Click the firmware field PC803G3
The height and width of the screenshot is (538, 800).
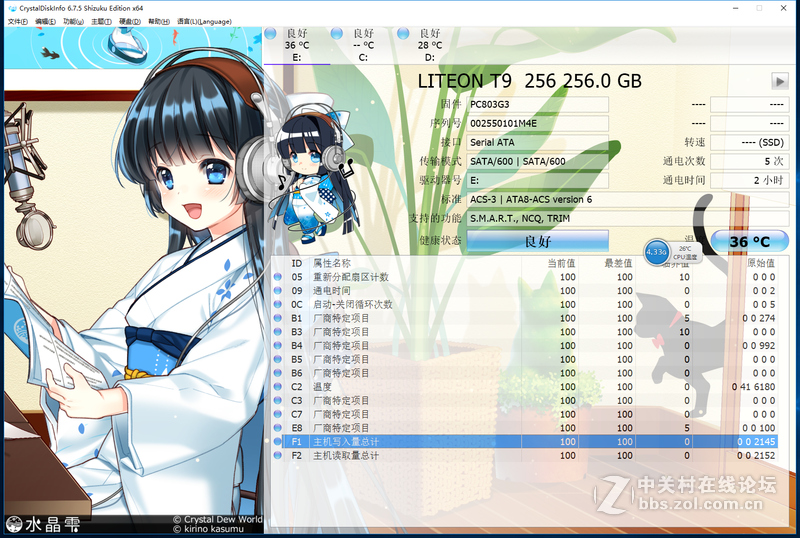click(538, 104)
